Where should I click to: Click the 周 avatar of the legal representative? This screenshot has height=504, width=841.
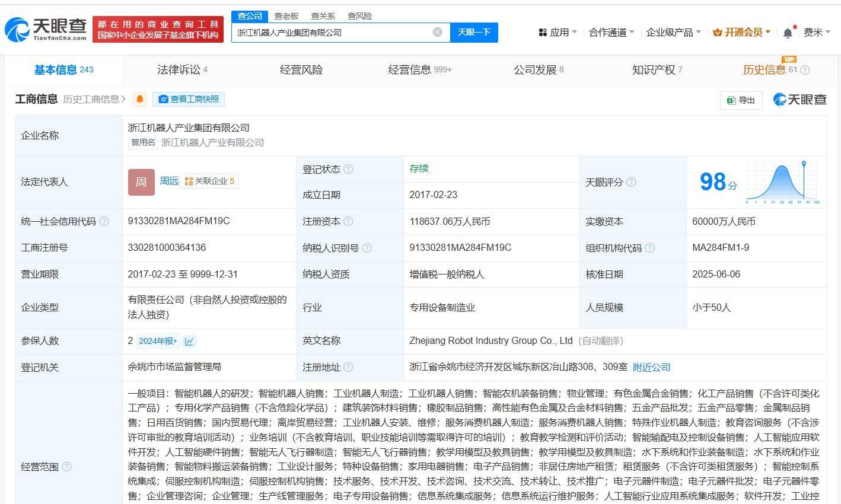(141, 182)
